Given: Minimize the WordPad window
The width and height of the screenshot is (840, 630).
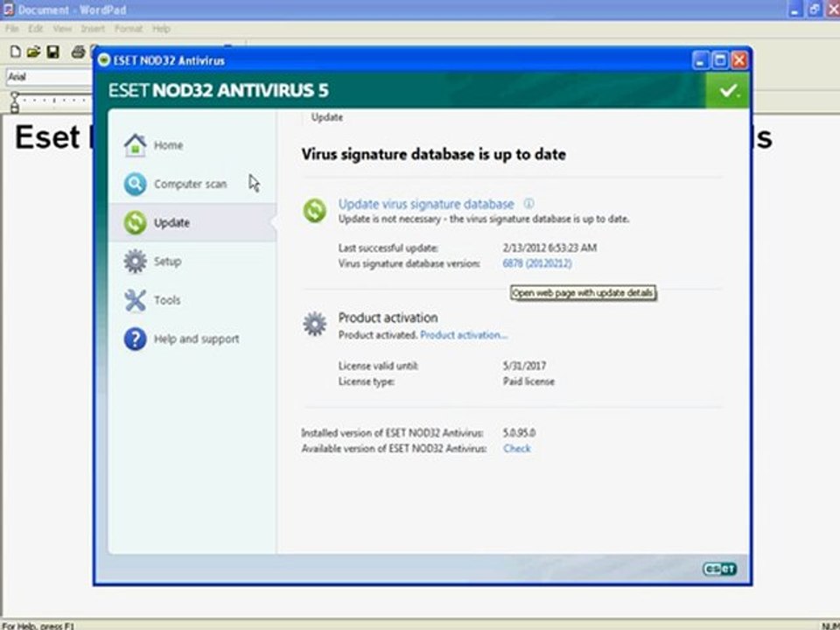Looking at the screenshot, I should pyautogui.click(x=795, y=10).
